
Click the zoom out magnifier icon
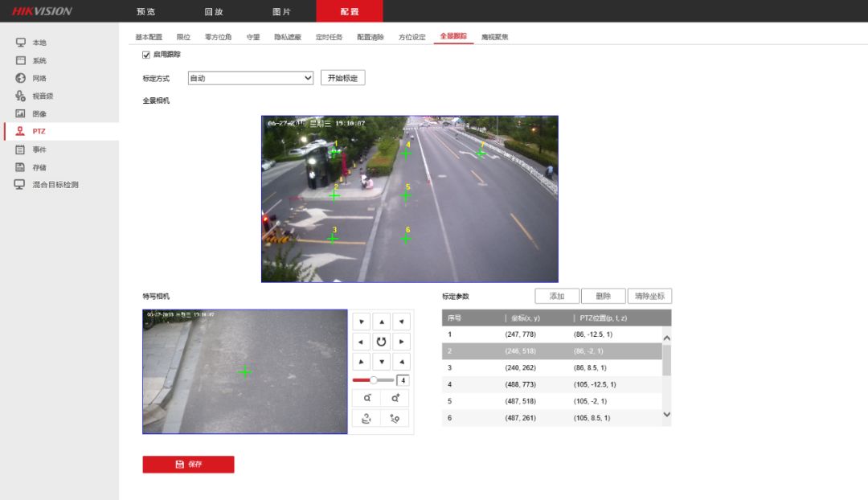(x=366, y=398)
